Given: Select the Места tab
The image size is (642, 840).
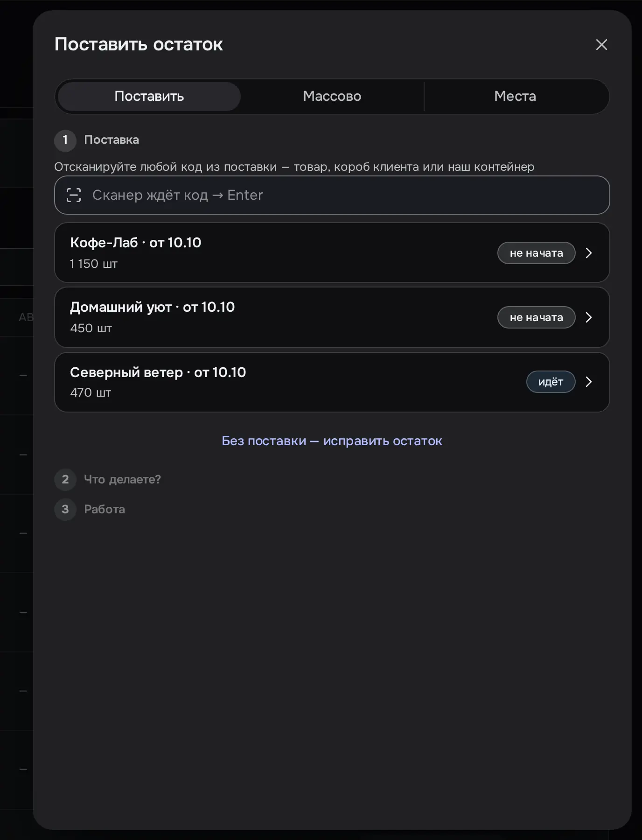Looking at the screenshot, I should pyautogui.click(x=515, y=96).
